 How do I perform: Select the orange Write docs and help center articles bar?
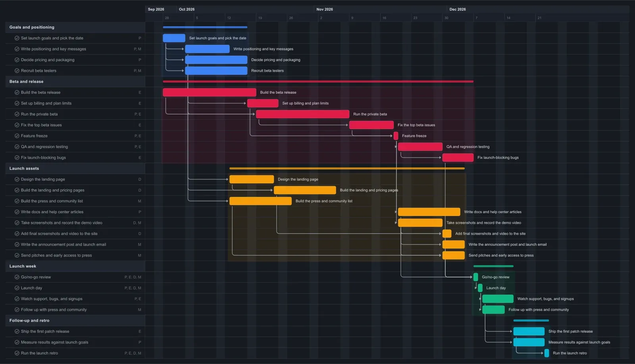[x=429, y=212]
